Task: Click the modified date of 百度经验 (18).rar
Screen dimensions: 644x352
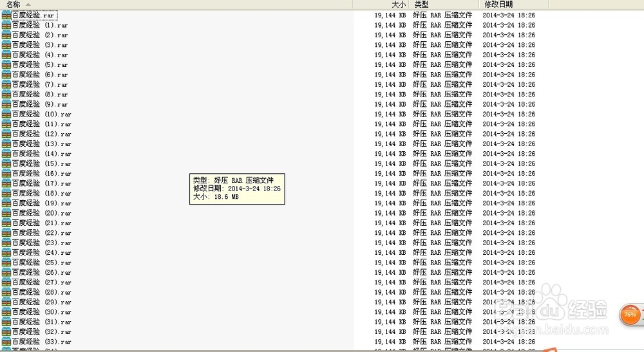Action: tap(509, 193)
